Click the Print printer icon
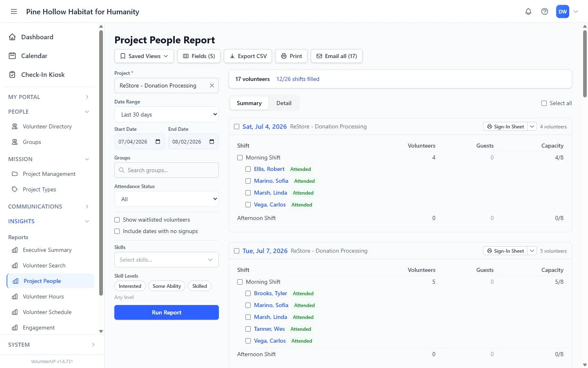This screenshot has height=368, width=588. [x=284, y=56]
